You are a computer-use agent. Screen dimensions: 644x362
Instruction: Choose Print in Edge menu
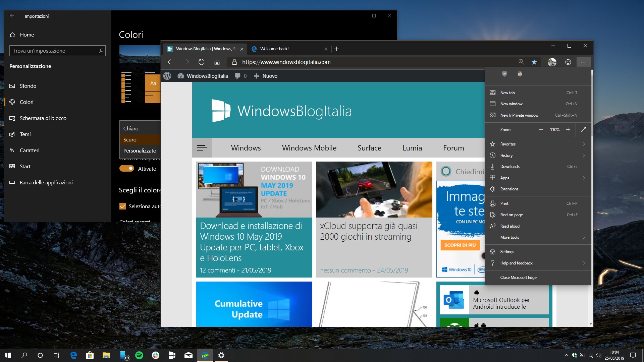point(538,203)
